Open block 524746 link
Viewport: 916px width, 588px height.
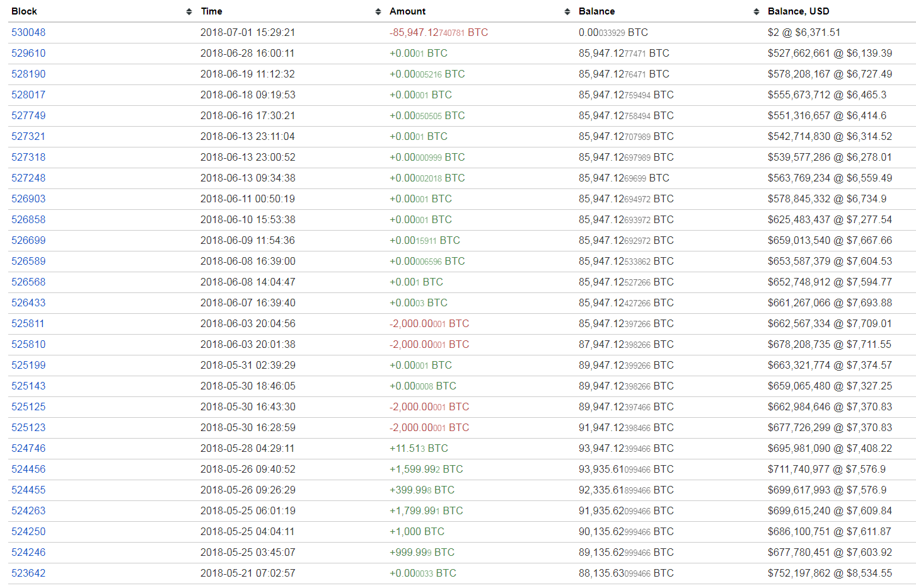(x=28, y=449)
